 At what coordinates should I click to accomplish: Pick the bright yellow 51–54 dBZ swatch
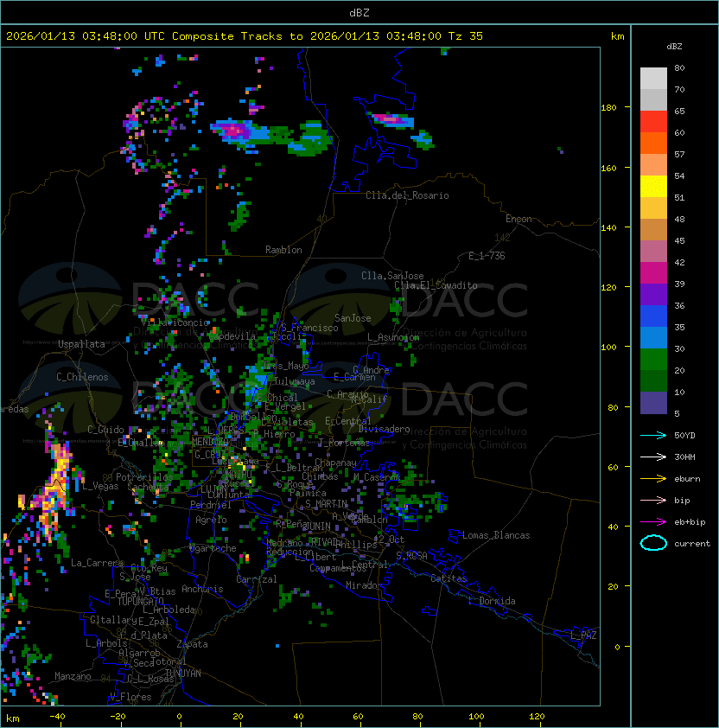(653, 186)
